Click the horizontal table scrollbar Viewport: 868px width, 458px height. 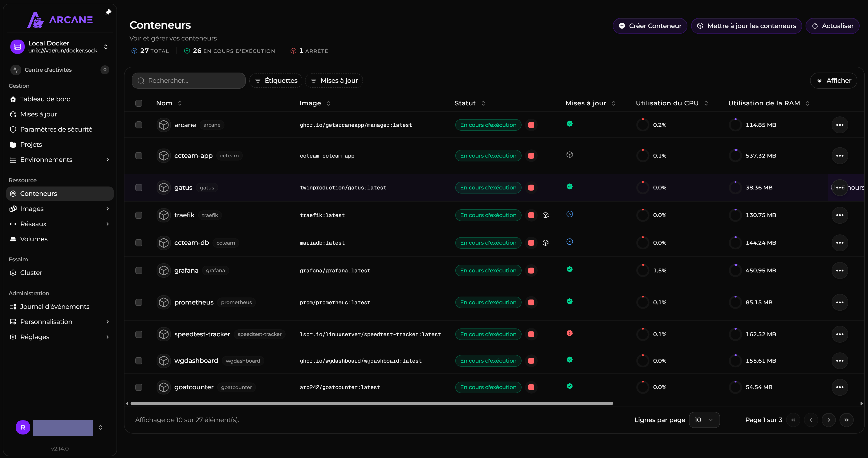pyautogui.click(x=372, y=403)
